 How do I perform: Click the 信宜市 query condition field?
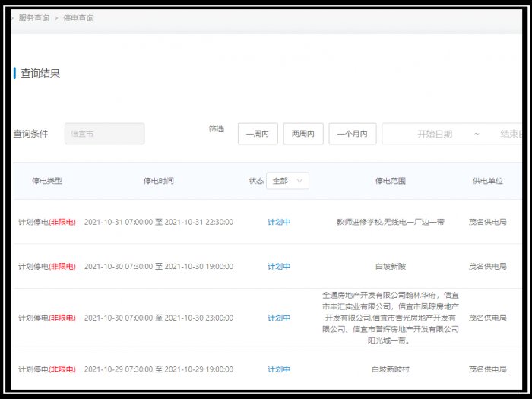pyautogui.click(x=105, y=134)
